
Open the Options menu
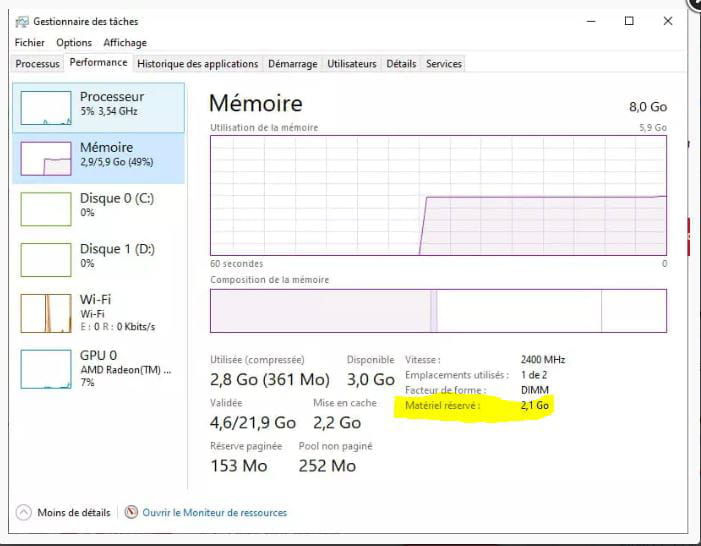click(x=74, y=42)
